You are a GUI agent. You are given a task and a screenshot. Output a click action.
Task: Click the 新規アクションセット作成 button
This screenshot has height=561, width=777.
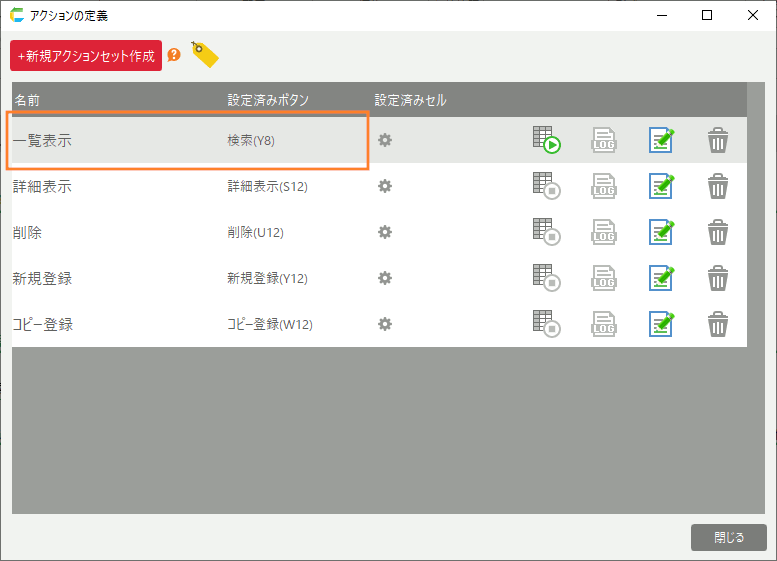coord(86,56)
